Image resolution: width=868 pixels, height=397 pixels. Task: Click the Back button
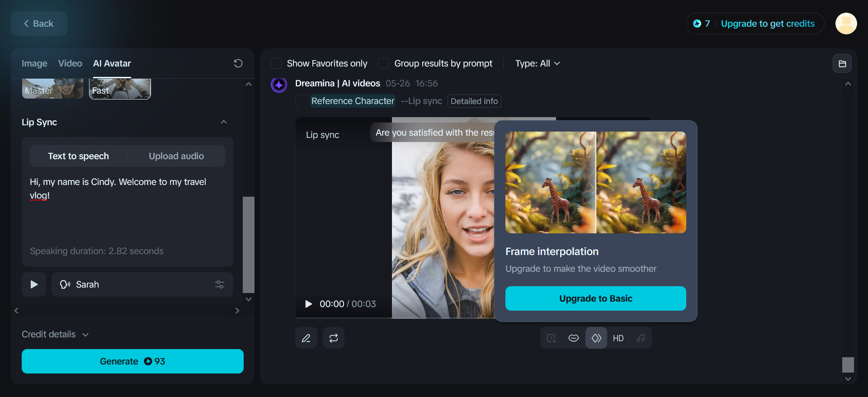pyautogui.click(x=39, y=24)
